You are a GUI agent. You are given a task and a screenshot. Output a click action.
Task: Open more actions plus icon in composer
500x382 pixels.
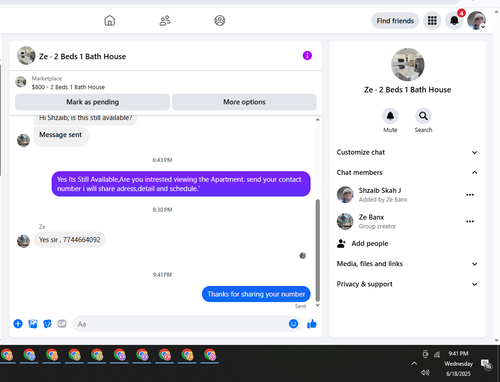[x=18, y=324]
